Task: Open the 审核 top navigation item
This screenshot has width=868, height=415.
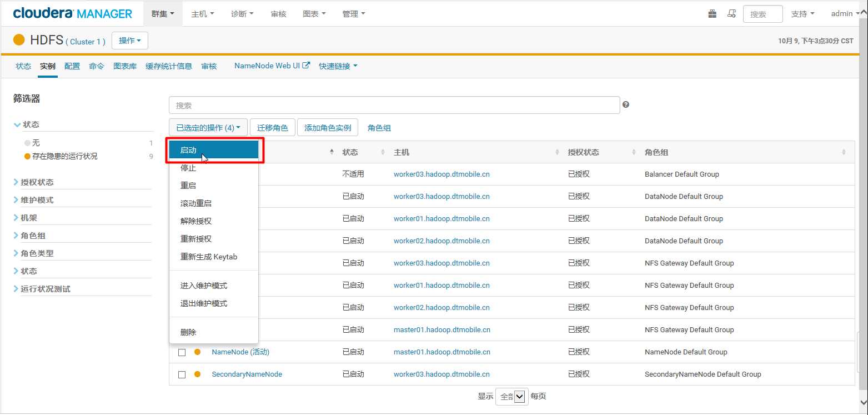Action: coord(278,14)
